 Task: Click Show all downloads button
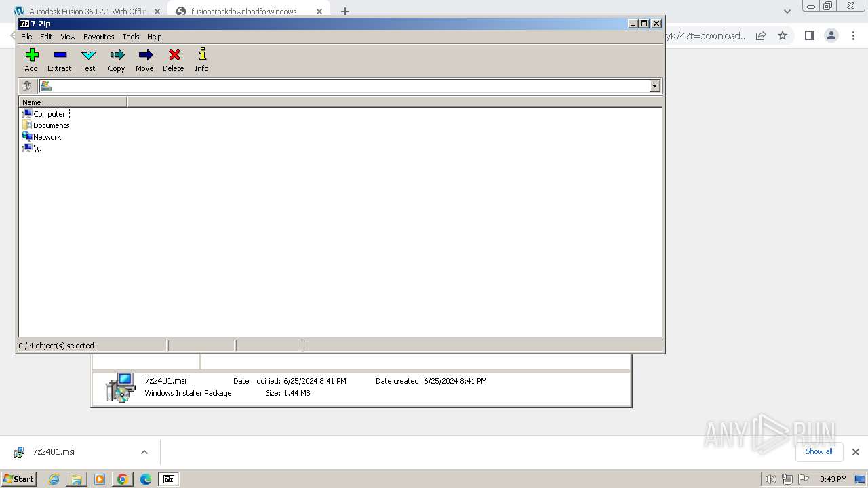pos(818,451)
